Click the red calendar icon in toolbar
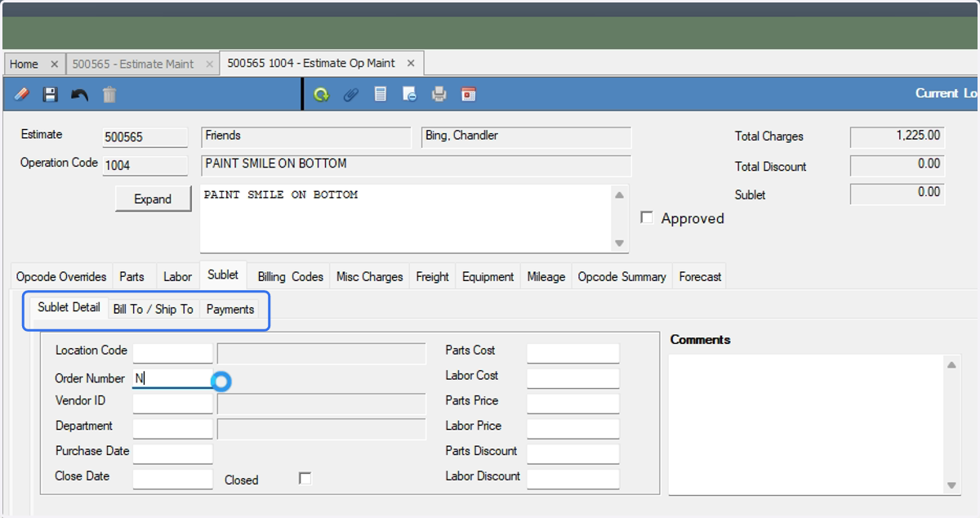The image size is (980, 518). click(x=469, y=95)
